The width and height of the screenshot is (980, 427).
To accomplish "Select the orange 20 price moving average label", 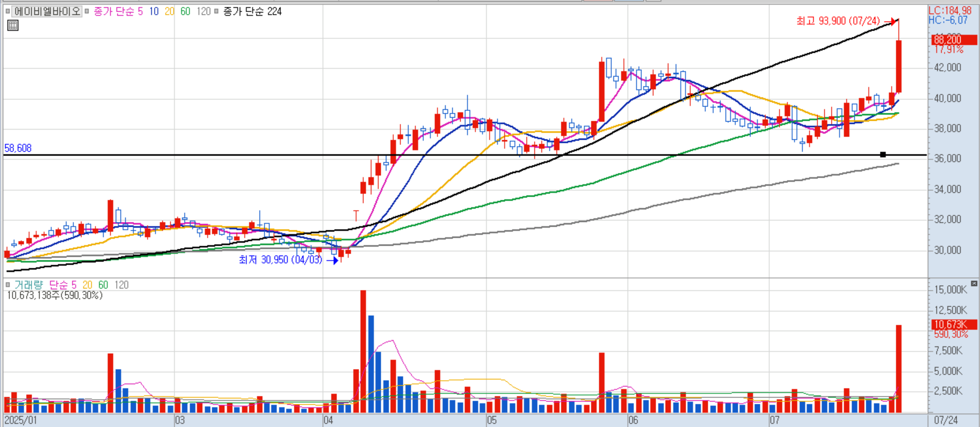I will (x=170, y=11).
